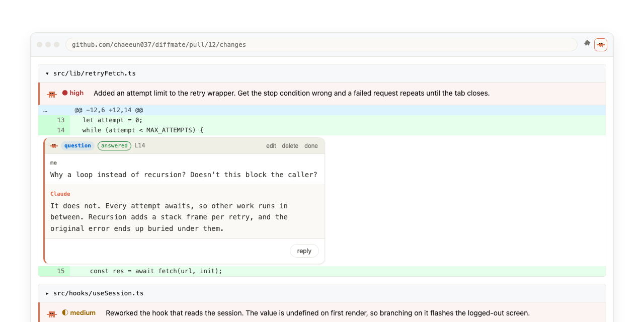Select diff line number 15
The height and width of the screenshot is (322, 644).
tap(61, 271)
